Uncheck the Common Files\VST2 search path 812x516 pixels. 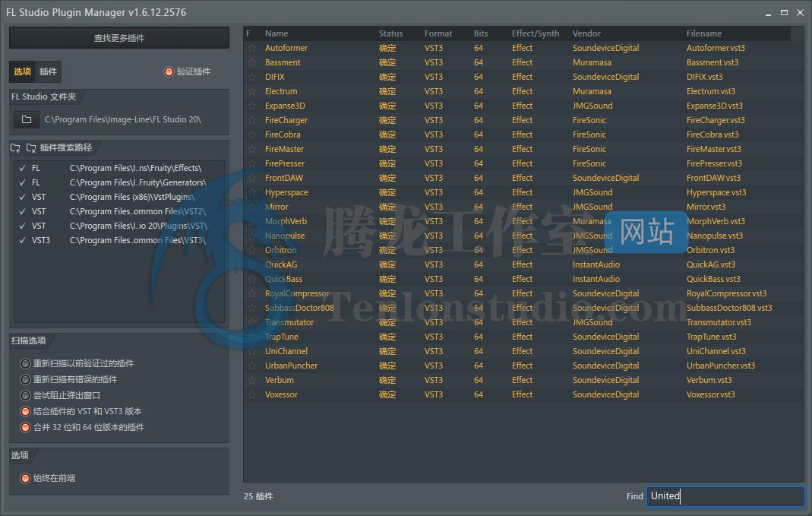(22, 212)
